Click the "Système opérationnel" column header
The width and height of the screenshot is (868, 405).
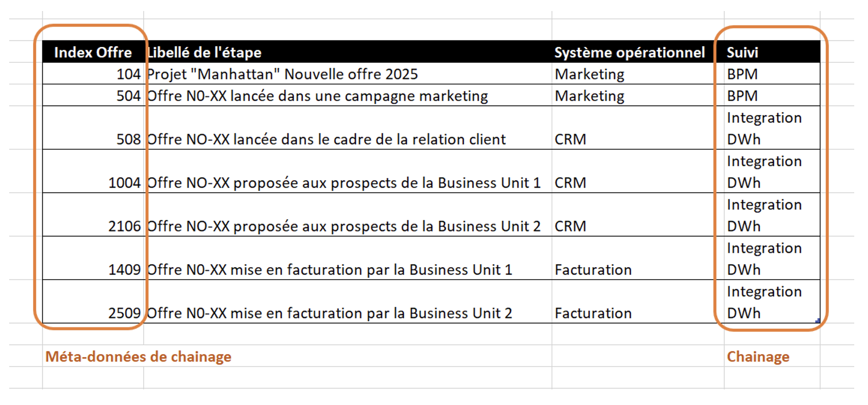click(629, 52)
